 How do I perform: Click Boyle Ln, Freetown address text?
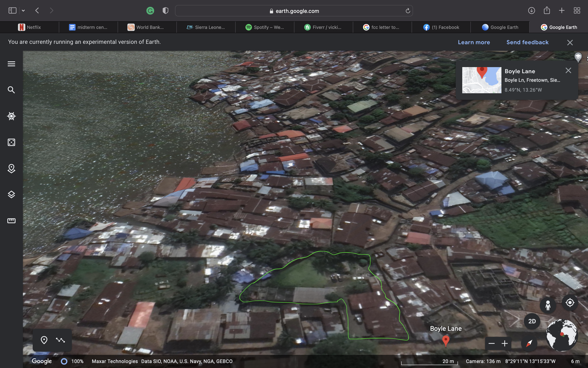click(x=532, y=80)
